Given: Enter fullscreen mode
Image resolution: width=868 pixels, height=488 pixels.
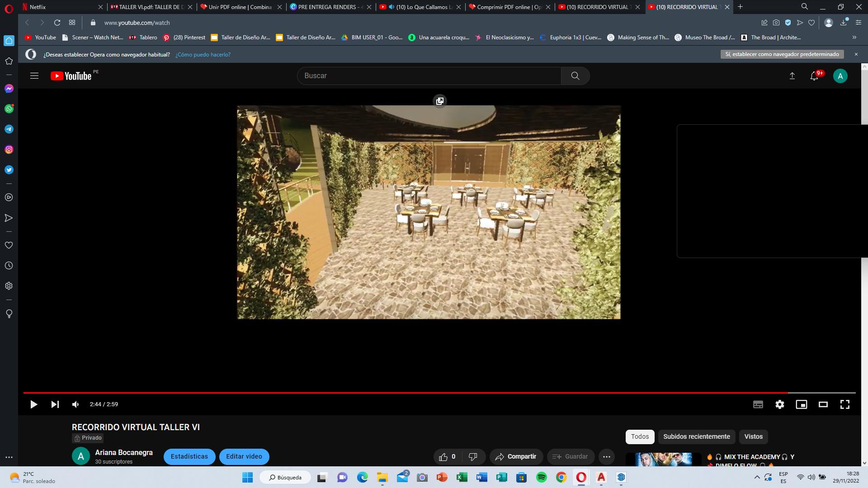Looking at the screenshot, I should tap(844, 404).
